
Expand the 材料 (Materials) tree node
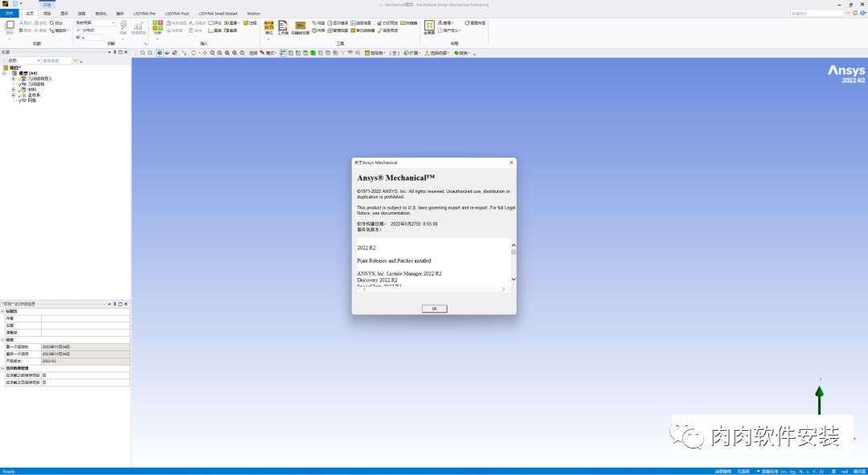(14, 90)
